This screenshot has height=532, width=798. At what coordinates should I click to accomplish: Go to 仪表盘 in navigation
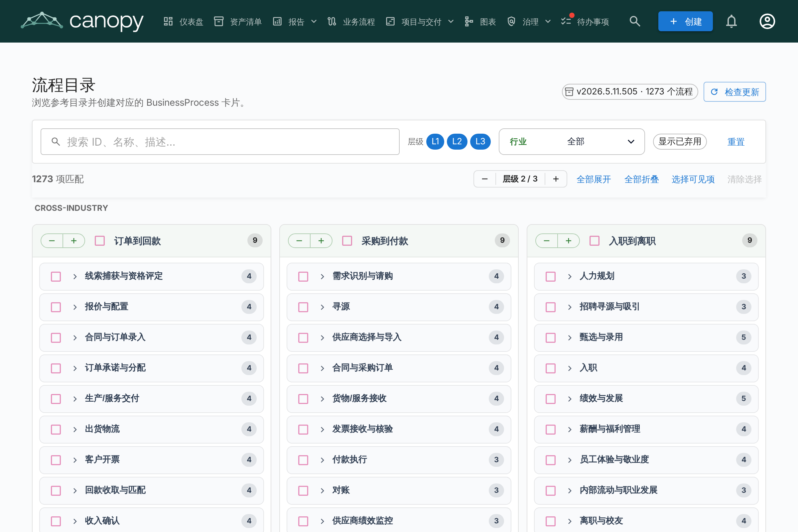pyautogui.click(x=183, y=21)
